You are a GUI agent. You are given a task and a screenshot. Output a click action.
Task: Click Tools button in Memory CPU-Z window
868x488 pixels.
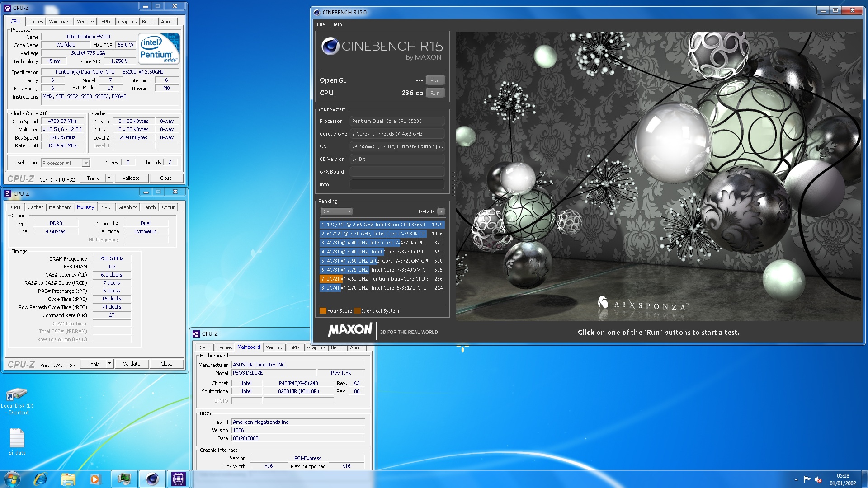click(93, 364)
